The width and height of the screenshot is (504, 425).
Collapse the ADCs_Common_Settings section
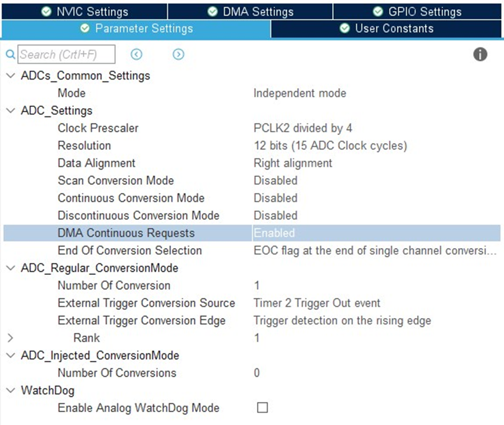[11, 76]
